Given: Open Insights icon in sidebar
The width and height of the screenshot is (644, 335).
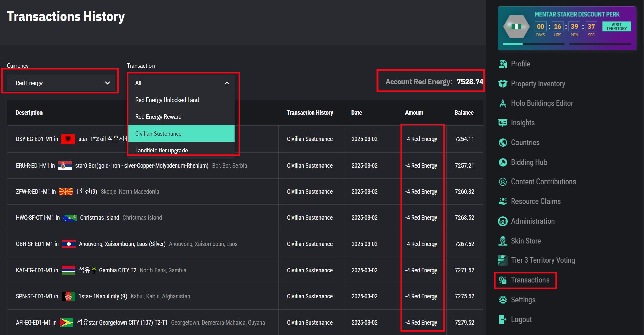Looking at the screenshot, I should pyautogui.click(x=503, y=123).
